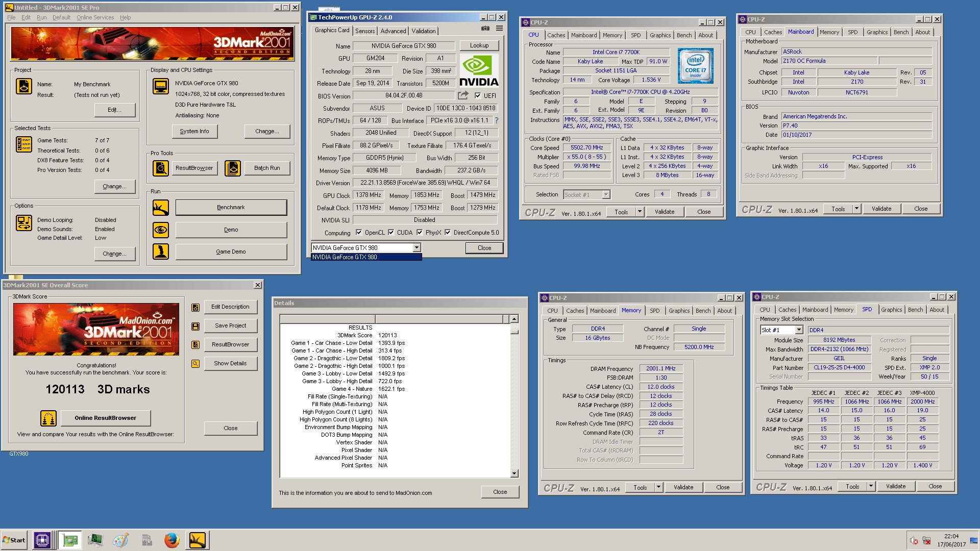Open GPU-Z from the taskbar
This screenshot has width=980, height=551.
[70, 540]
